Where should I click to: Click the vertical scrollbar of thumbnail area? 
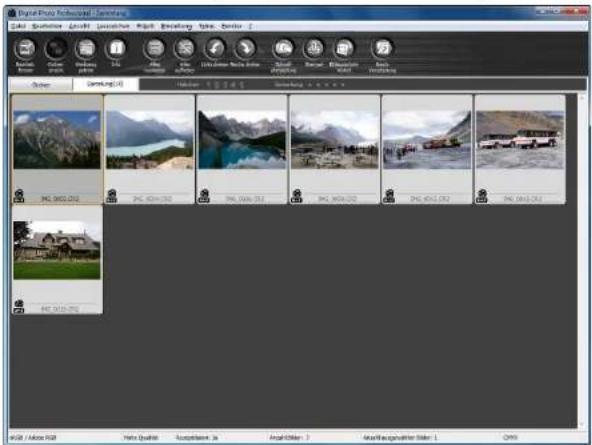tap(582, 260)
